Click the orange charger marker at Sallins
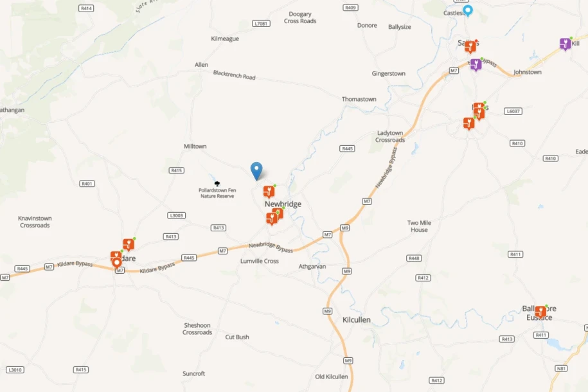 [470, 47]
